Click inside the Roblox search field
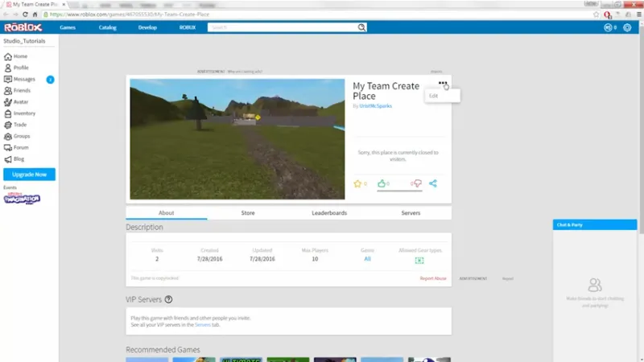 [282, 27]
